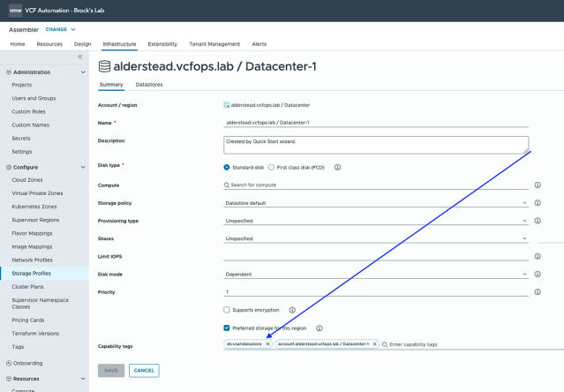Screen dimensions: 564x392
Task: Open Users and Groups in the sidebar
Action: (x=34, y=98)
